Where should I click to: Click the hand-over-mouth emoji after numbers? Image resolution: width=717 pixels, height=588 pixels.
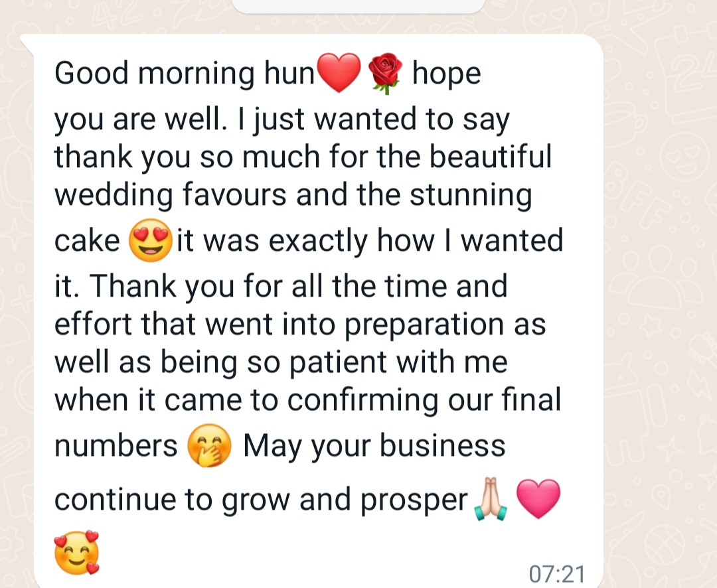(209, 445)
